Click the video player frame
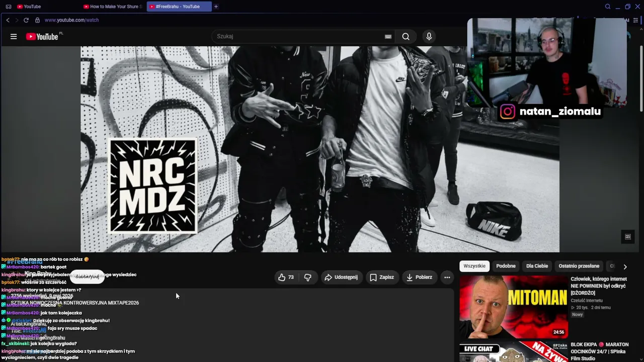644x362 pixels. pyautogui.click(x=320, y=149)
